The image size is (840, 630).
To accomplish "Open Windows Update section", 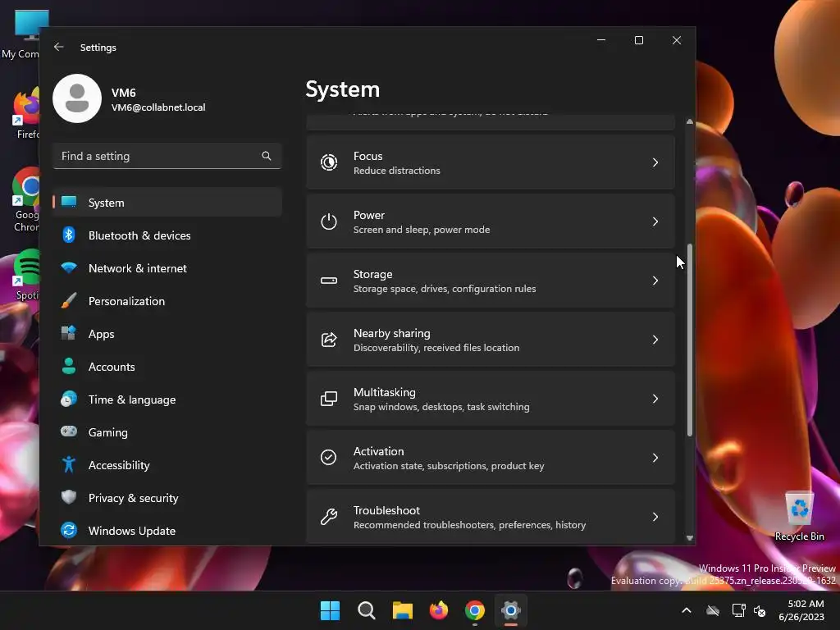I will [x=167, y=531].
